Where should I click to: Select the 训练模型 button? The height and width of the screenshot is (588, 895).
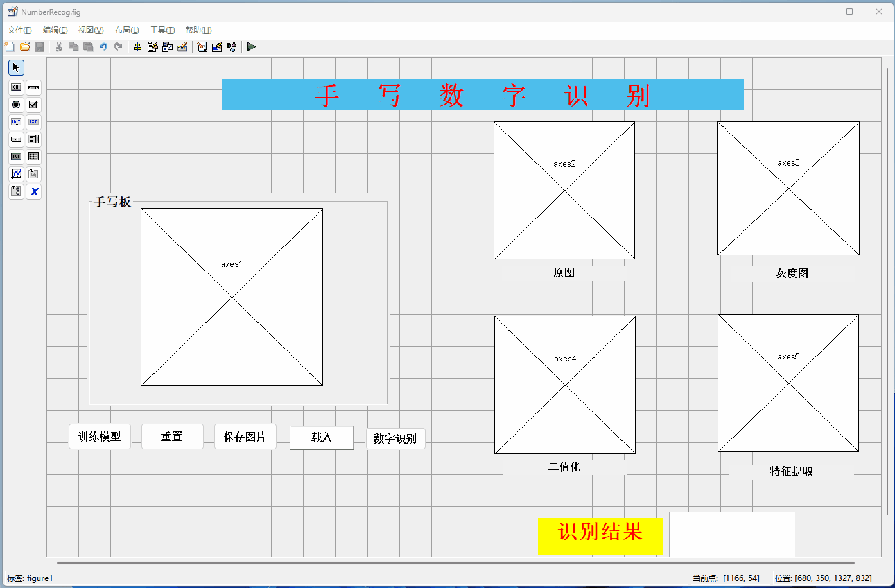coord(100,437)
